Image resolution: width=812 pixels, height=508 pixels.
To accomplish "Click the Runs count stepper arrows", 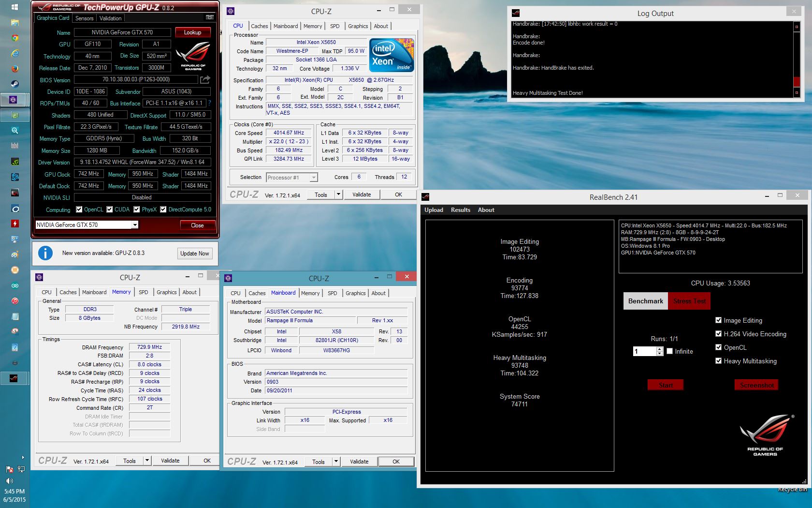I will 660,351.
